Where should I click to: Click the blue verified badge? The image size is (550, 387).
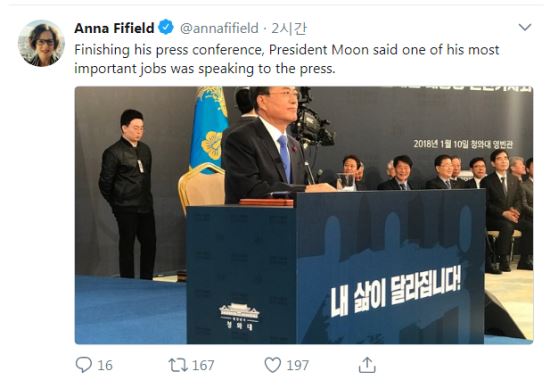(x=166, y=27)
